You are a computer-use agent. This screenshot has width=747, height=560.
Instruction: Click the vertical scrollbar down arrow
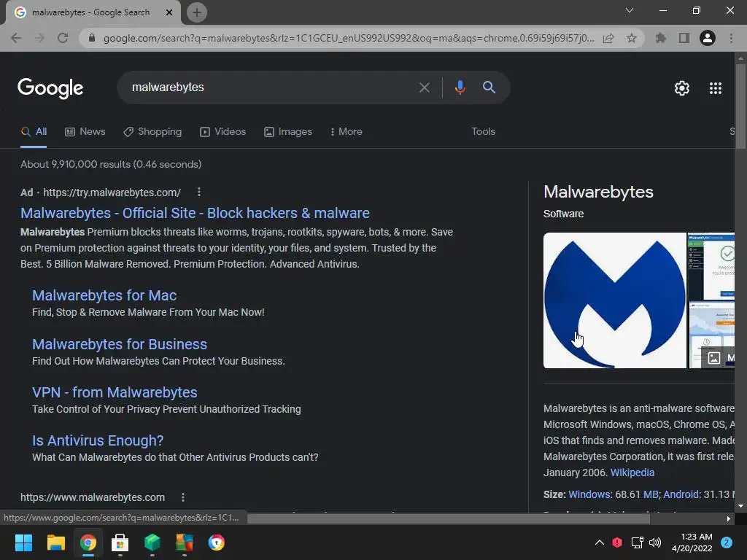pyautogui.click(x=740, y=506)
